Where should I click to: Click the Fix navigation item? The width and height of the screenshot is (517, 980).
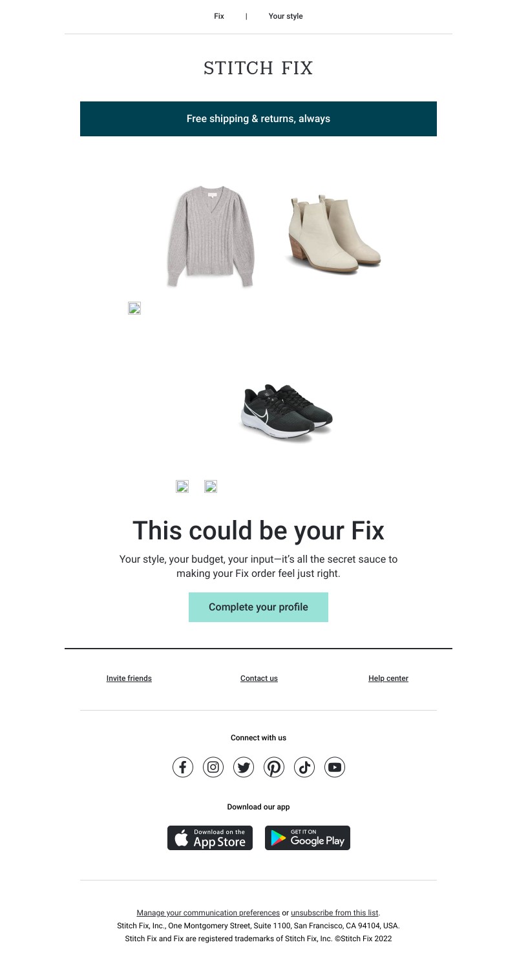219,16
